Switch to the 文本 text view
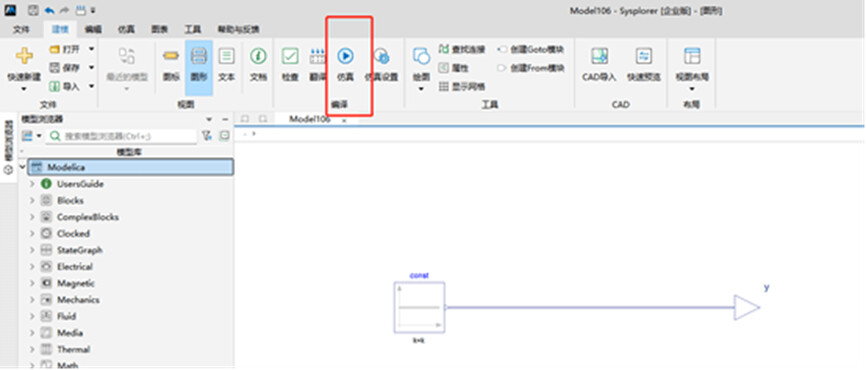 (226, 56)
